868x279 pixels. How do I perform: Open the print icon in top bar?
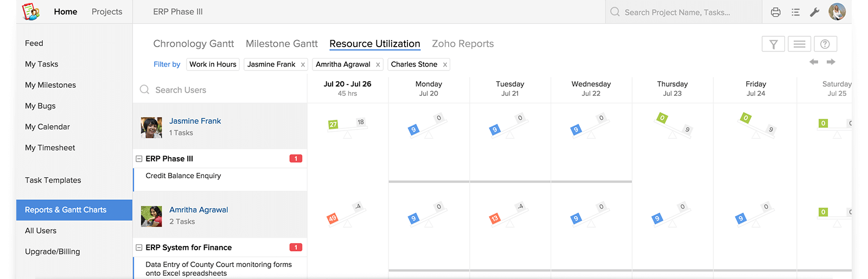tap(776, 12)
